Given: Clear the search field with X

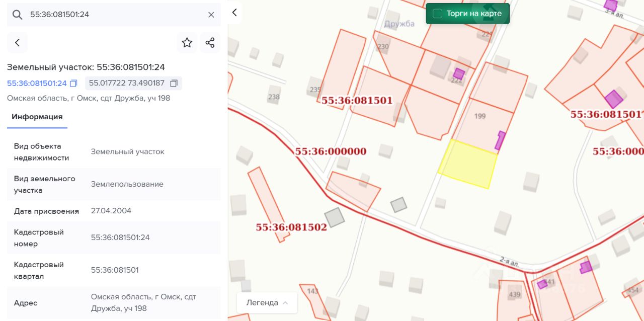Looking at the screenshot, I should pyautogui.click(x=211, y=15).
